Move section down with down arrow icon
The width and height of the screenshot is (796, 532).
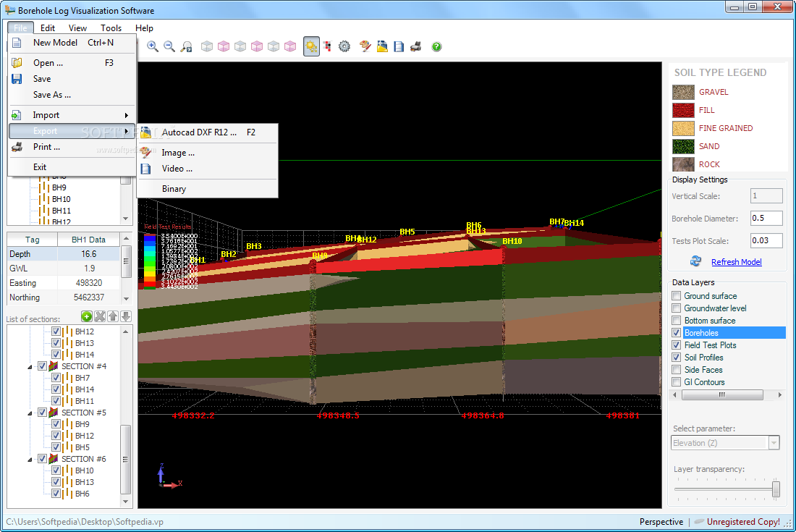point(126,317)
